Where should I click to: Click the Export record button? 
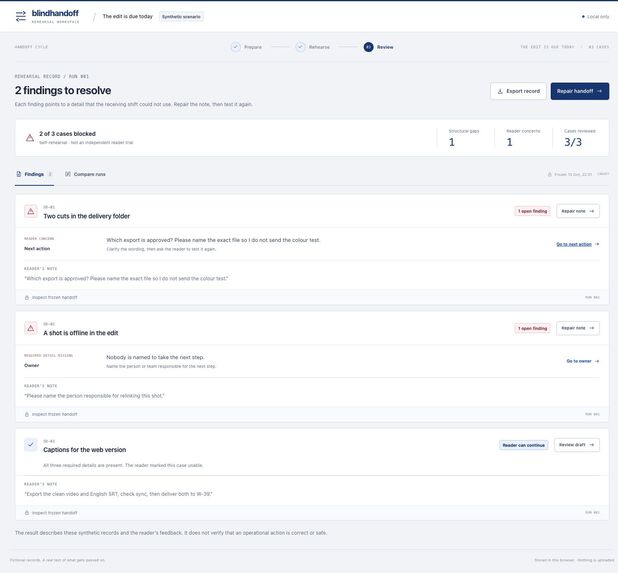[518, 91]
